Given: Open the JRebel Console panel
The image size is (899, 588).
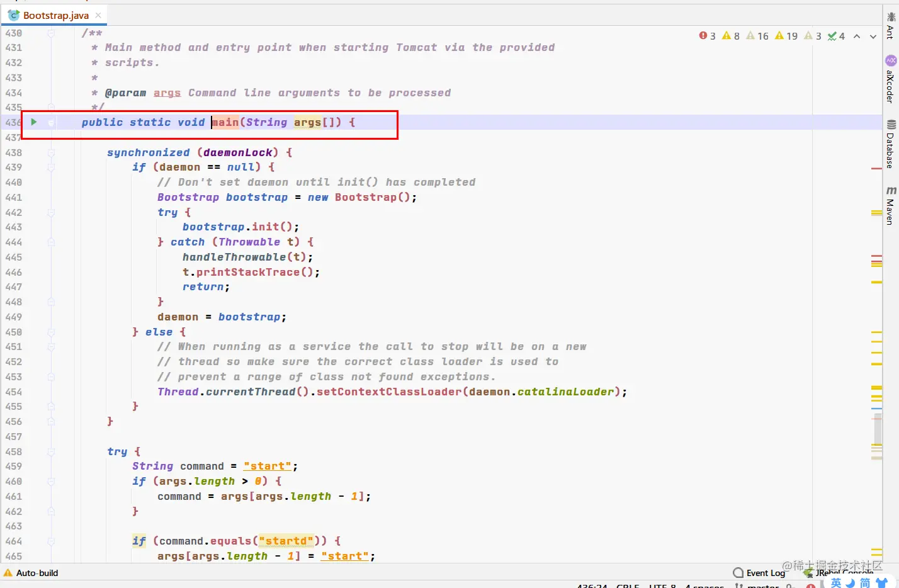Looking at the screenshot, I should click(839, 573).
